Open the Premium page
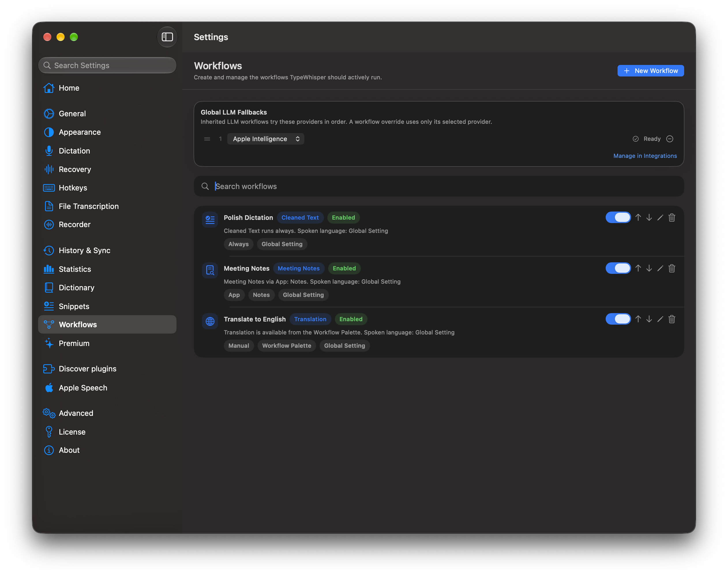 point(107,343)
